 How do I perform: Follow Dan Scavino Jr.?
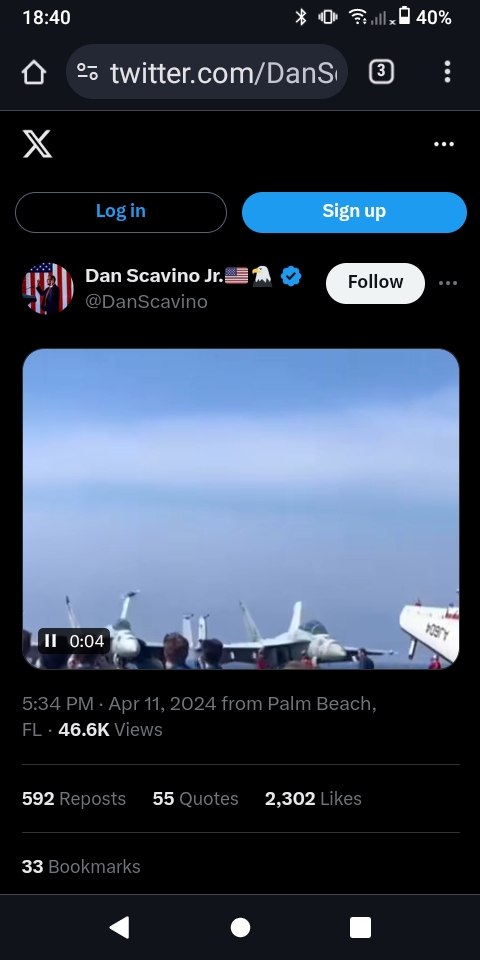[x=375, y=283]
